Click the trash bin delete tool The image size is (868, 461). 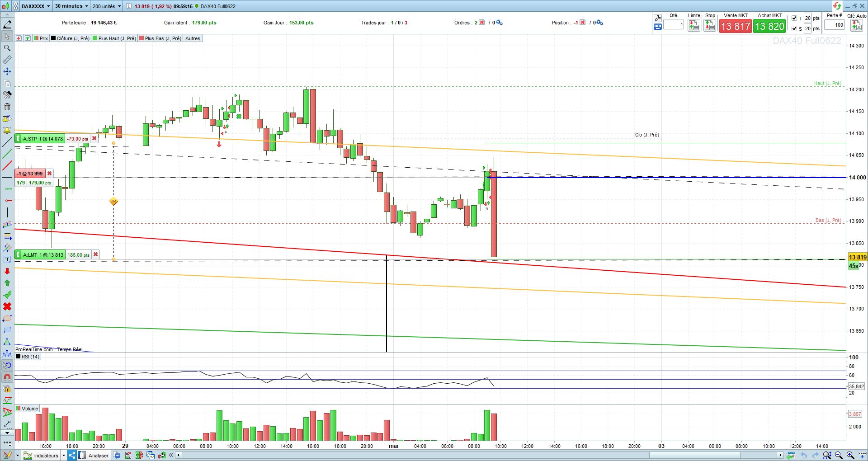pyautogui.click(x=7, y=107)
